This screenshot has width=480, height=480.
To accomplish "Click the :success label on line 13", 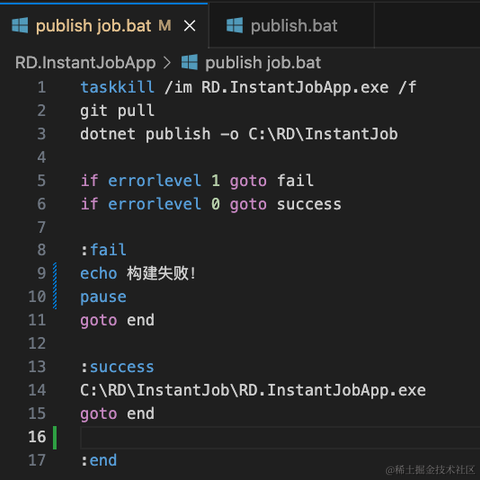I will pos(117,367).
